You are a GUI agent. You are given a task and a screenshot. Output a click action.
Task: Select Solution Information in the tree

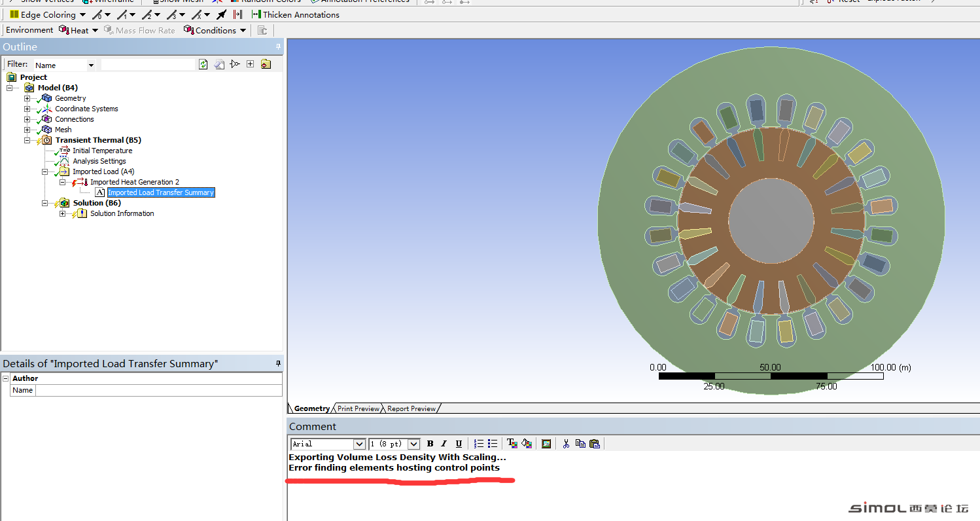pyautogui.click(x=122, y=213)
